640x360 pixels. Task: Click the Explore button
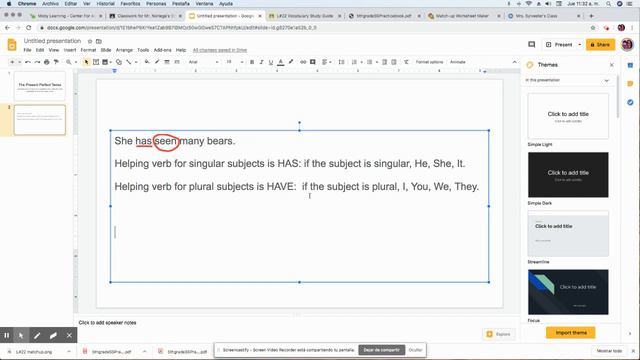498,334
